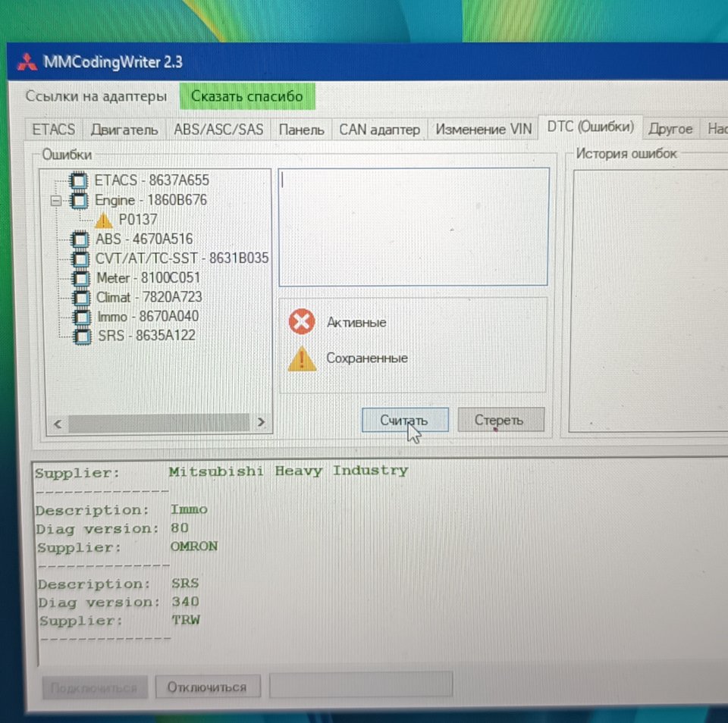The image size is (728, 723).
Task: Click the chip icon beside Engine - 1860B676
Action: pyautogui.click(x=78, y=201)
